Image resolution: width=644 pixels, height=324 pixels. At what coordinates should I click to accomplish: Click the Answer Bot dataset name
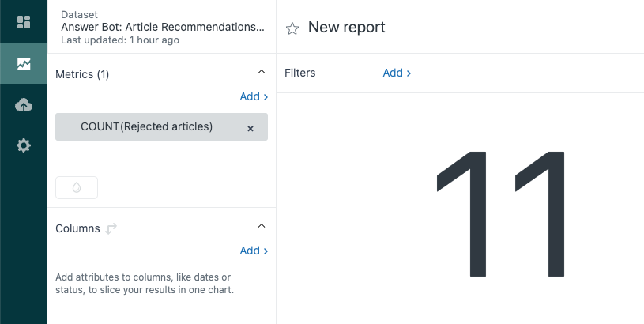(x=163, y=27)
